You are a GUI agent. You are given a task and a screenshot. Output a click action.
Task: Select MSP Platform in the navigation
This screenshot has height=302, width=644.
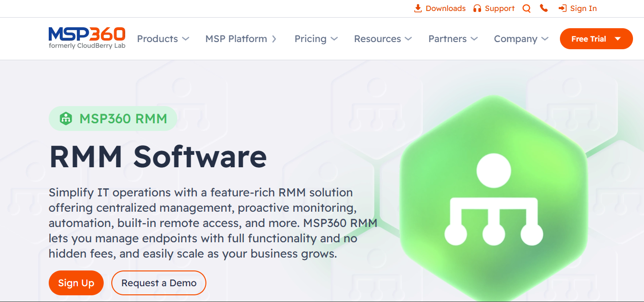point(236,39)
